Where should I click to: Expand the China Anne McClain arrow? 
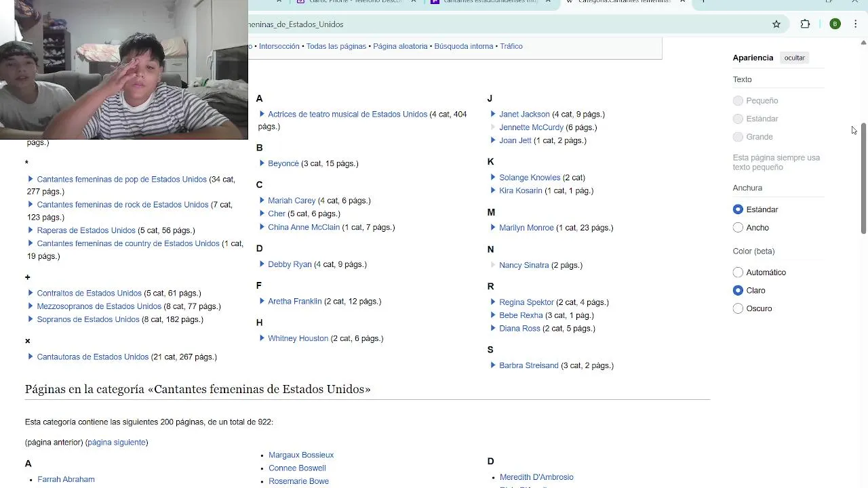pos(262,227)
